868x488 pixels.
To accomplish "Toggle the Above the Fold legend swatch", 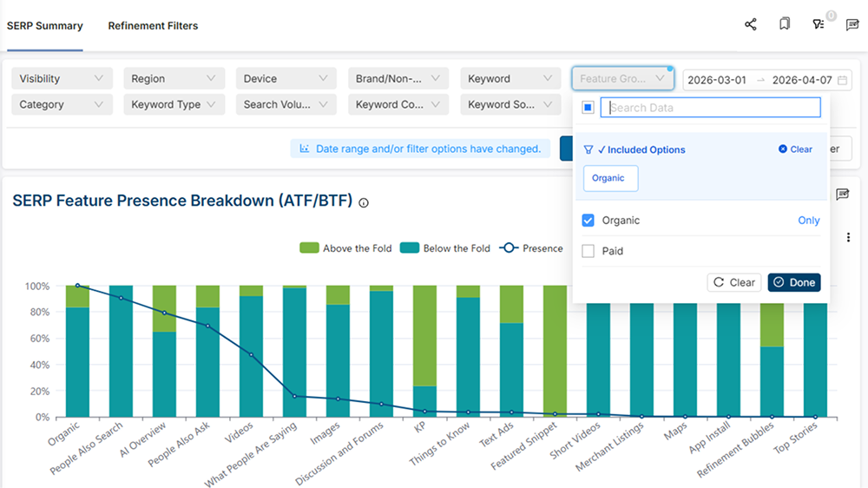I will [x=309, y=248].
